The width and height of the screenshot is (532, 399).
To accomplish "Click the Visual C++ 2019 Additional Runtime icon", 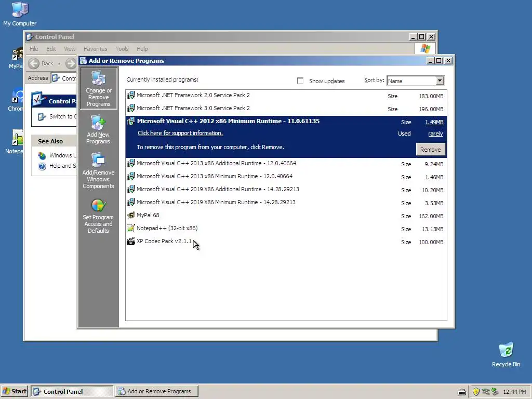I will pyautogui.click(x=130, y=189).
